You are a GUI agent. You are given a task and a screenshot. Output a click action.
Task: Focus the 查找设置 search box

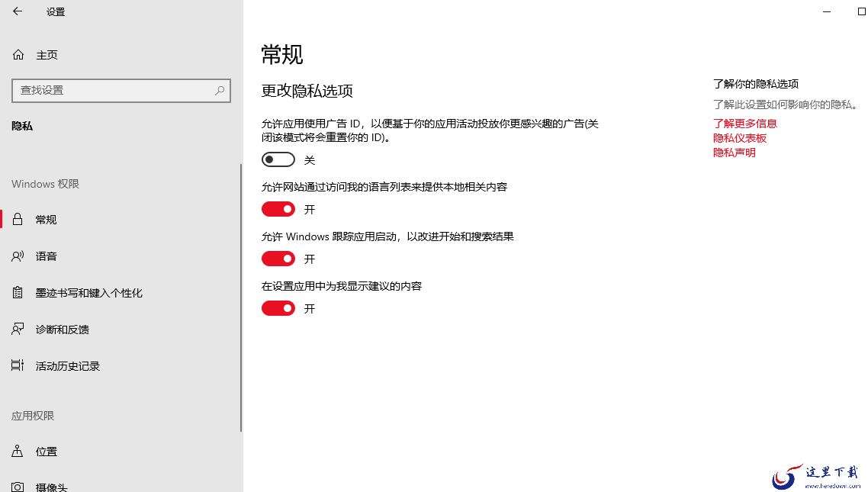pyautogui.click(x=121, y=90)
